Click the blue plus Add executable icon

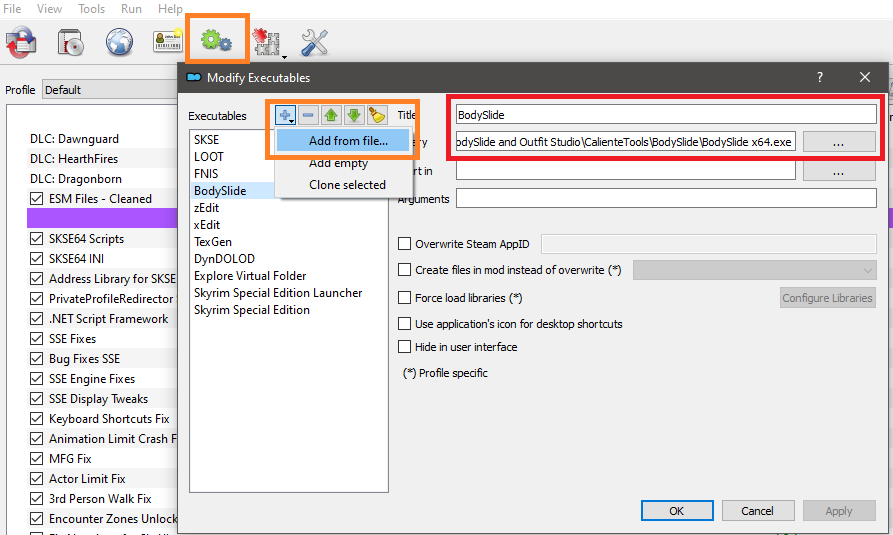285,115
